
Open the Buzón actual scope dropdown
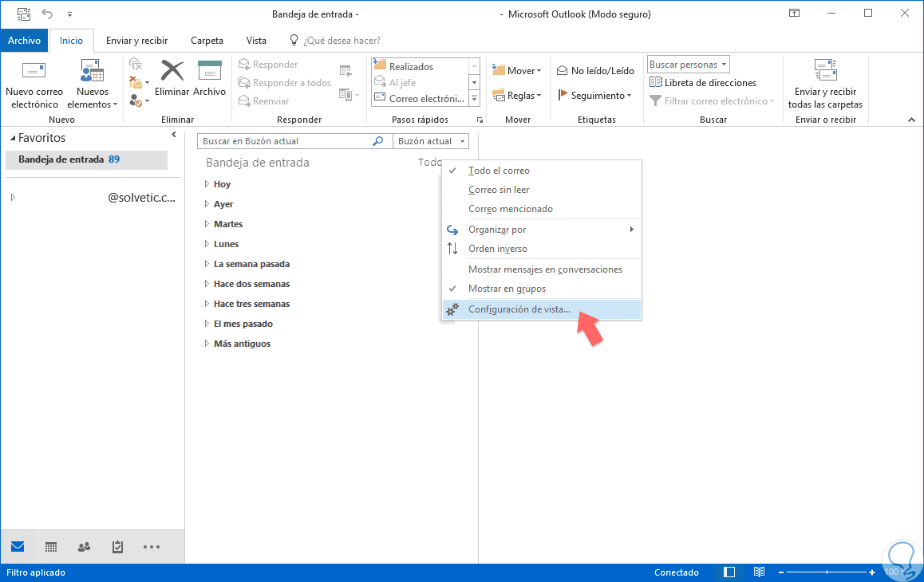coord(431,141)
